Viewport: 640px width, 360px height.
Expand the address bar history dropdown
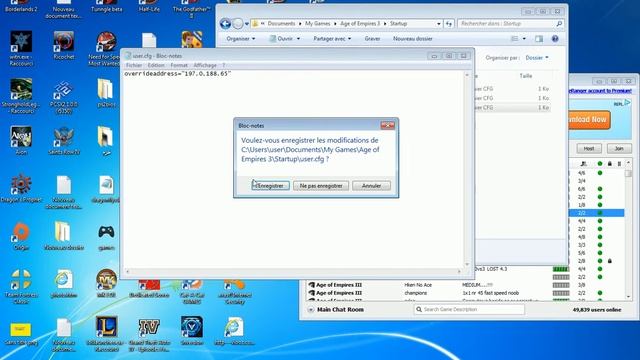pos(438,24)
